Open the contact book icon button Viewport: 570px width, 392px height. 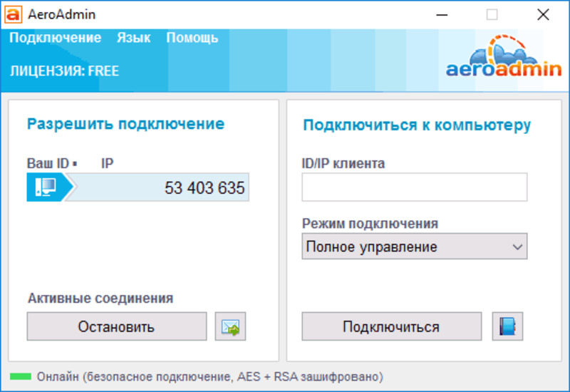point(507,326)
